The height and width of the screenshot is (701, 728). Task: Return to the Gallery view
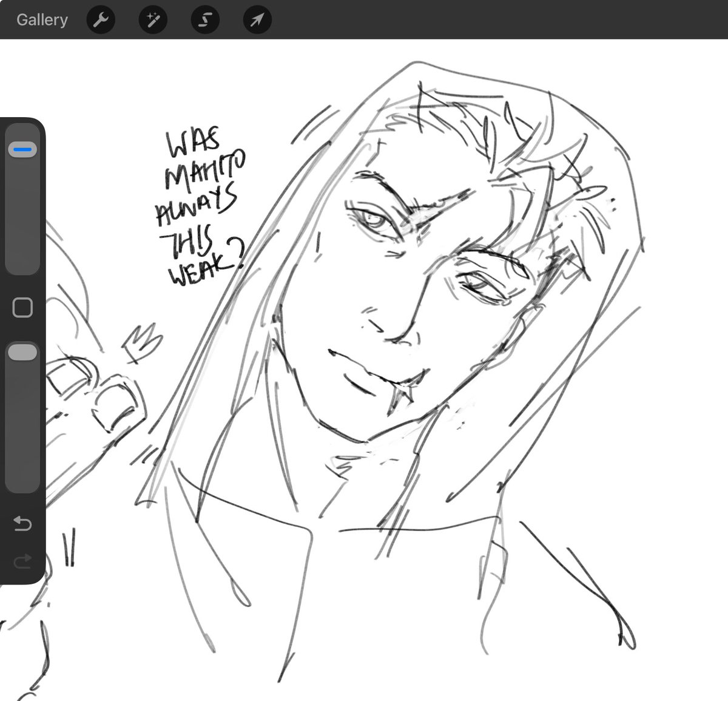click(x=42, y=20)
